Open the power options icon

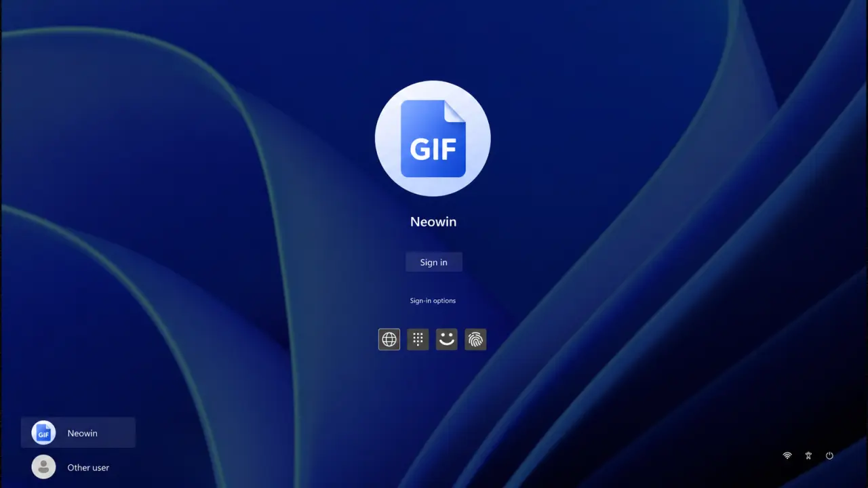(829, 455)
